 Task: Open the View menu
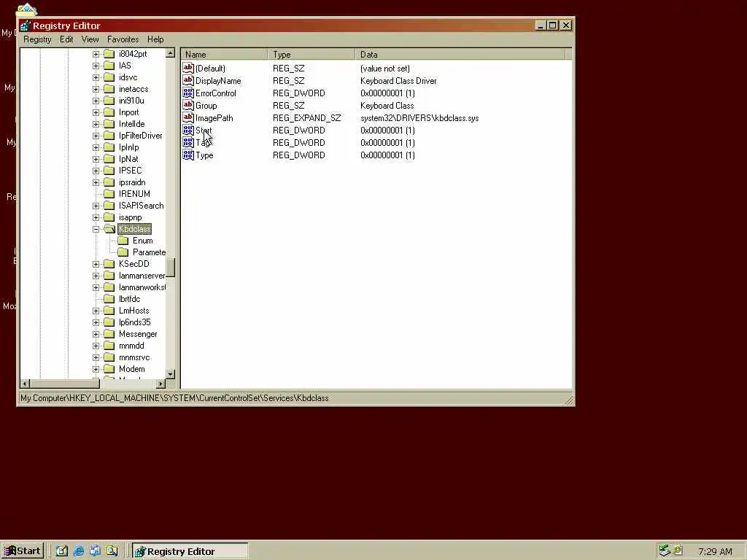point(90,39)
